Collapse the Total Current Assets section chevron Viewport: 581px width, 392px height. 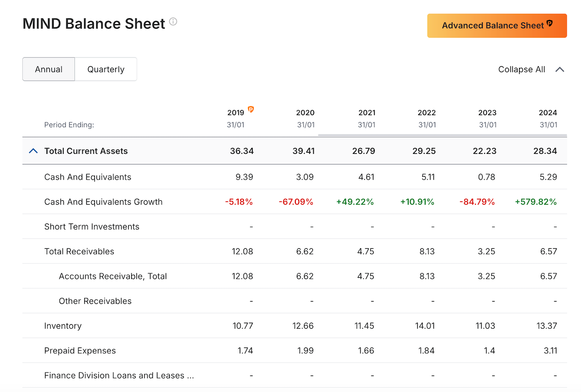point(33,151)
